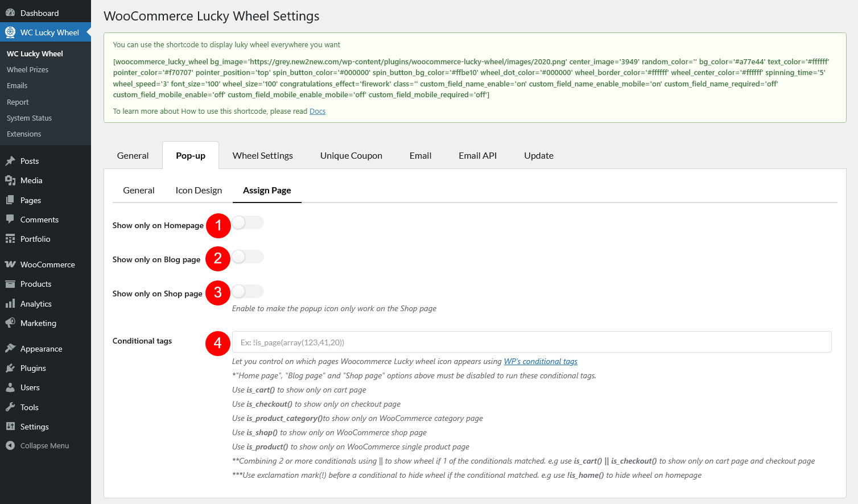This screenshot has height=504, width=858.
Task: Enable Show only on Homepage toggle
Action: click(247, 223)
